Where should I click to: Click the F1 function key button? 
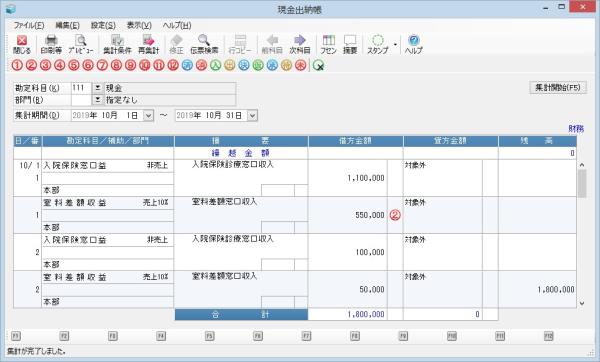pyautogui.click(x=16, y=336)
